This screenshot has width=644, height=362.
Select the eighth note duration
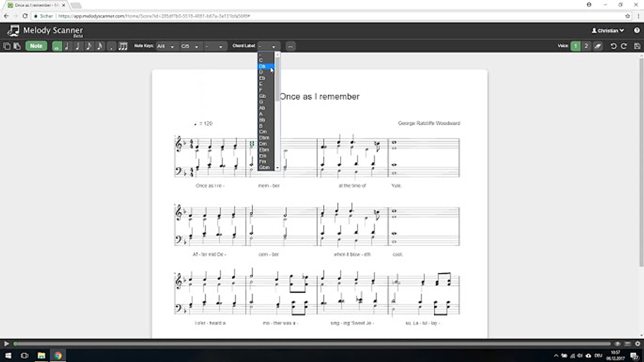coord(89,46)
